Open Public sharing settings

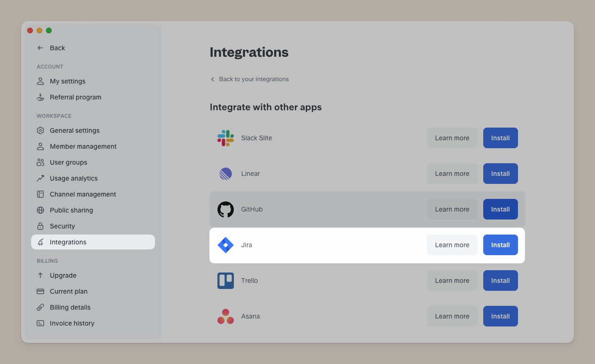93,210
